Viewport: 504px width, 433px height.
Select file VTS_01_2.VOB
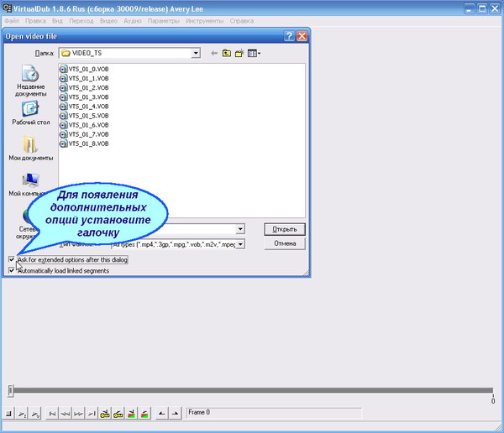pos(84,88)
